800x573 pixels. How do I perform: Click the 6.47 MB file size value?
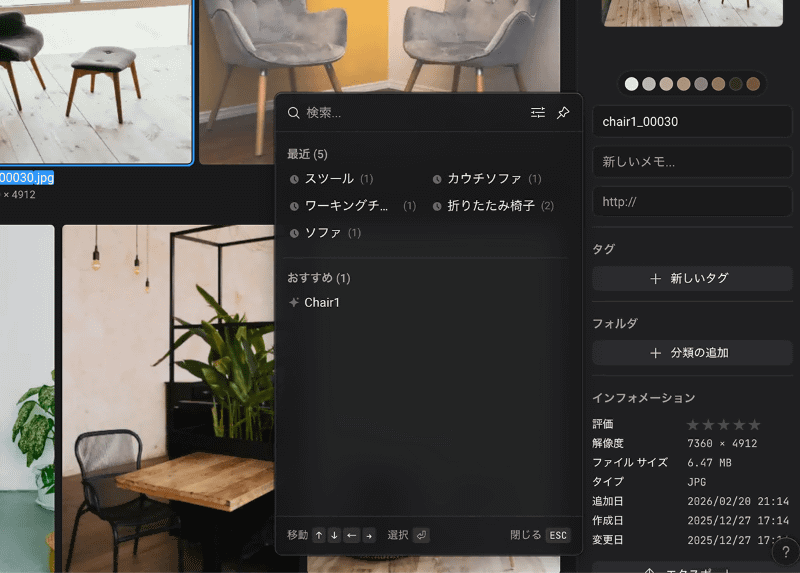709,463
